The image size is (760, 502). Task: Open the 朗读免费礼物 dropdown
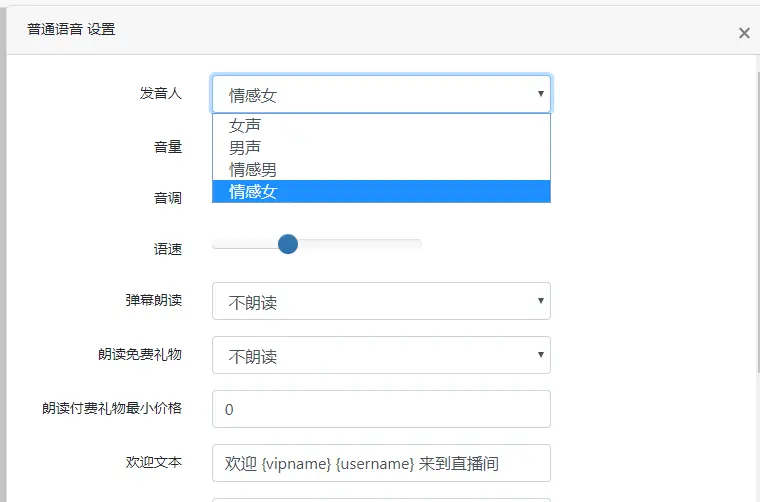click(x=381, y=355)
